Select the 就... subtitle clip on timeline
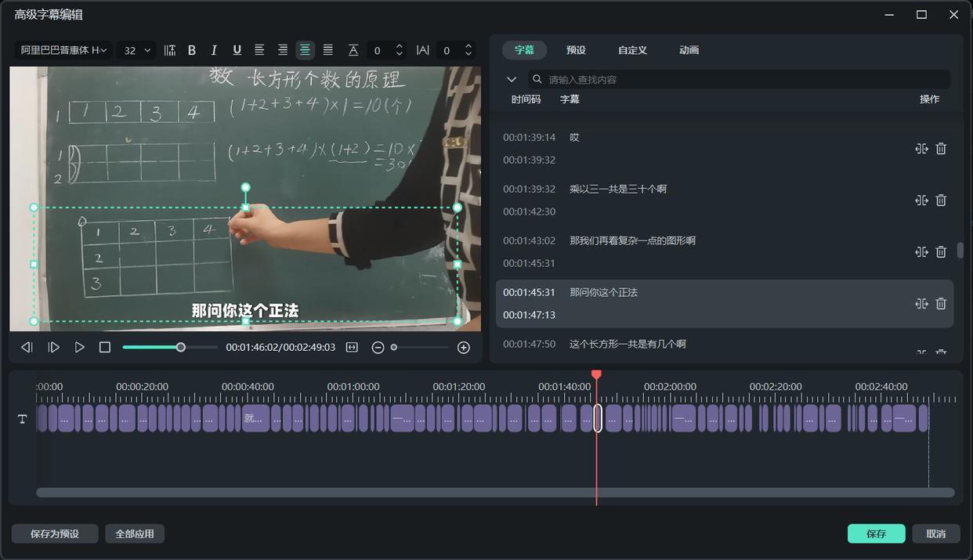The height and width of the screenshot is (560, 973). (x=255, y=418)
